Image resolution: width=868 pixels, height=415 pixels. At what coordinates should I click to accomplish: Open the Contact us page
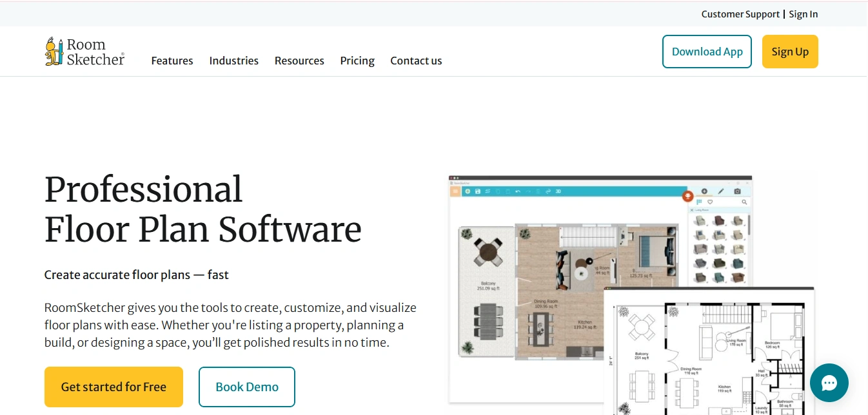(x=416, y=61)
